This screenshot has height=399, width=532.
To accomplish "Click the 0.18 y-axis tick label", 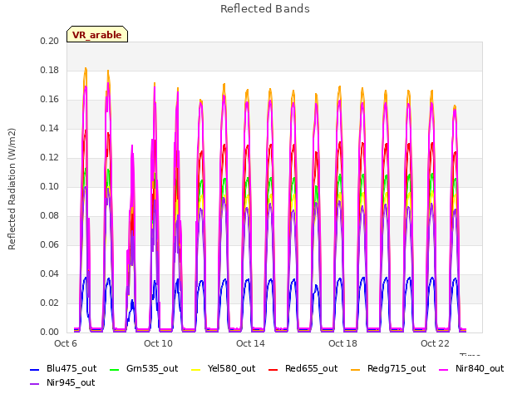I will pos(50,70).
